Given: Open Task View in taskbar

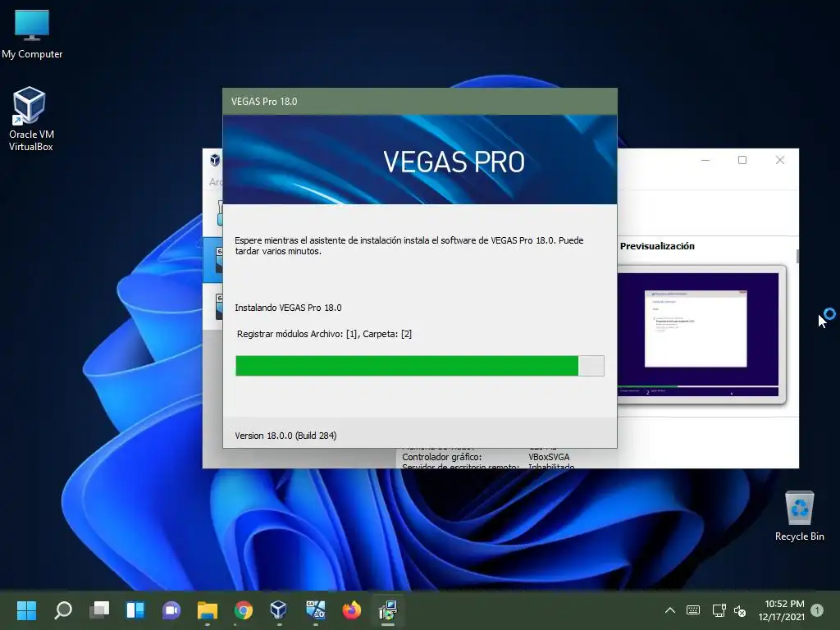Looking at the screenshot, I should tap(99, 610).
